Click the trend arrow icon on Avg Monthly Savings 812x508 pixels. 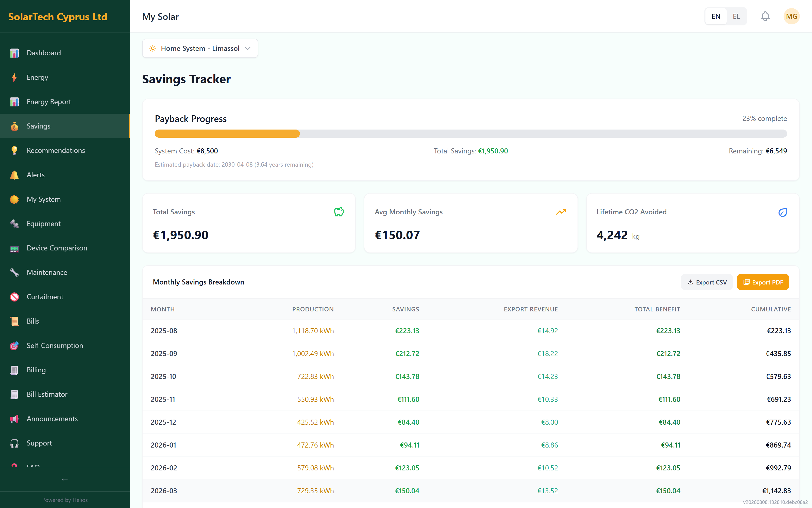[561, 212]
